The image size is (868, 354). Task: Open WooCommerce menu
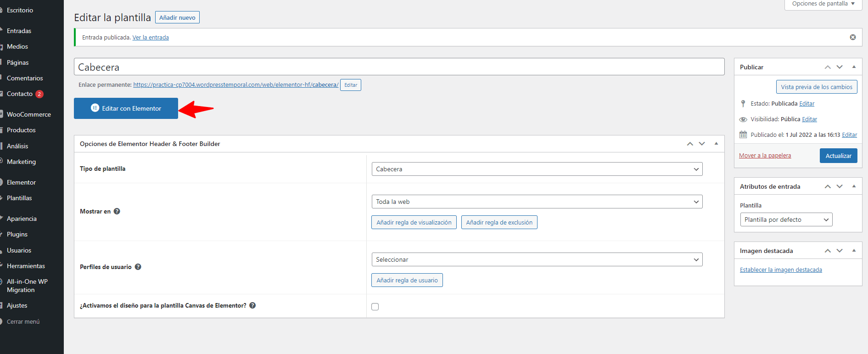28,114
